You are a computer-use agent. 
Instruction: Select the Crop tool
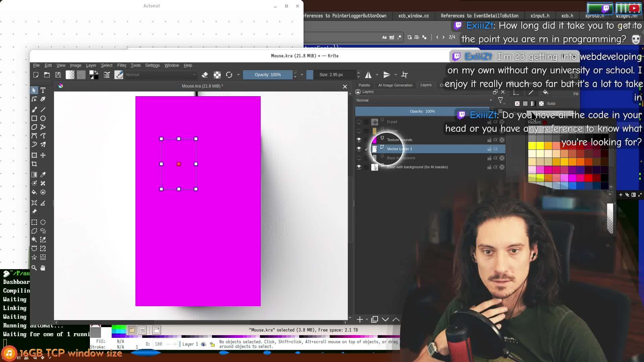pyautogui.click(x=34, y=164)
